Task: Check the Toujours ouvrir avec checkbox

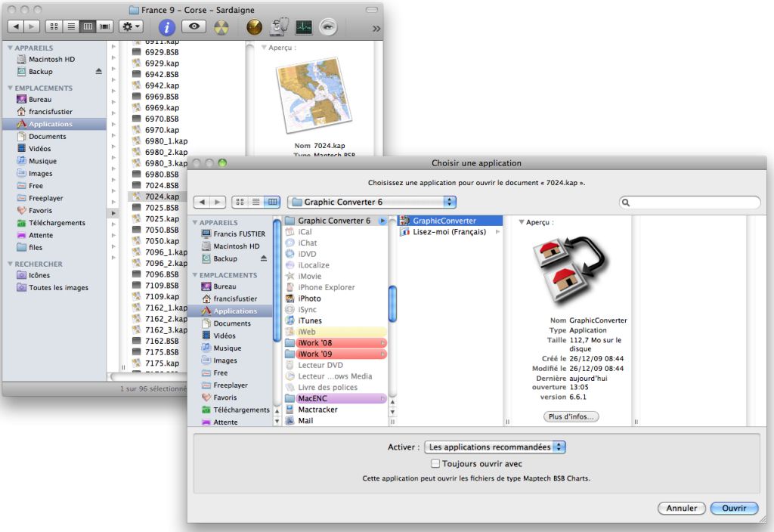Action: click(435, 463)
